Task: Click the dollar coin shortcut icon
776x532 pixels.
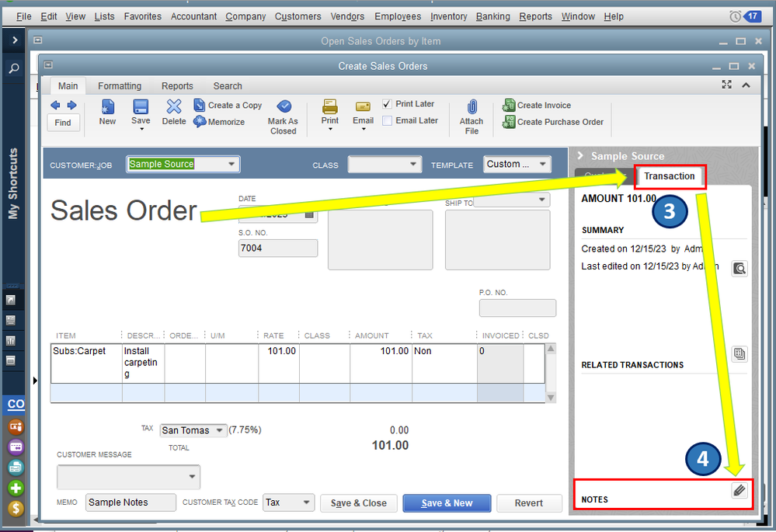Action: point(16,508)
